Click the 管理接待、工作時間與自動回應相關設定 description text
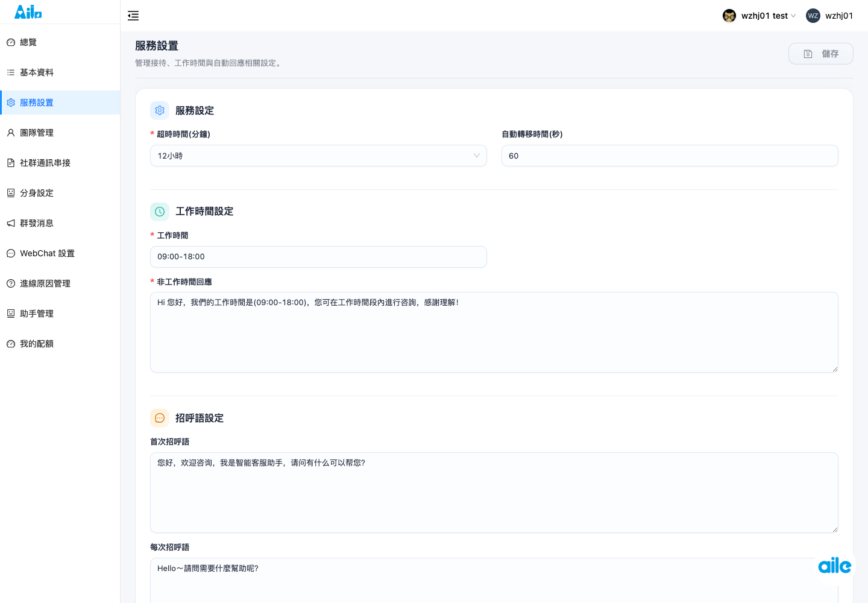The image size is (868, 603). click(209, 63)
